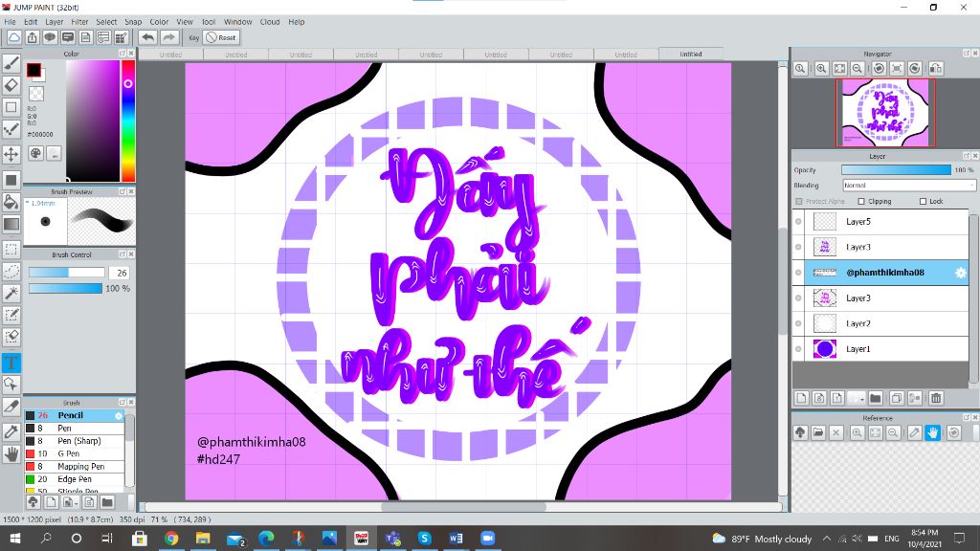Open the View menu
This screenshot has width=980, height=551.
[x=185, y=22]
